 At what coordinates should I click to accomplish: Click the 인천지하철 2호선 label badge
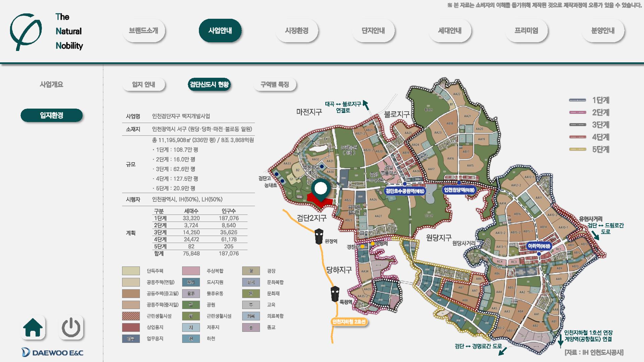pos(349,322)
